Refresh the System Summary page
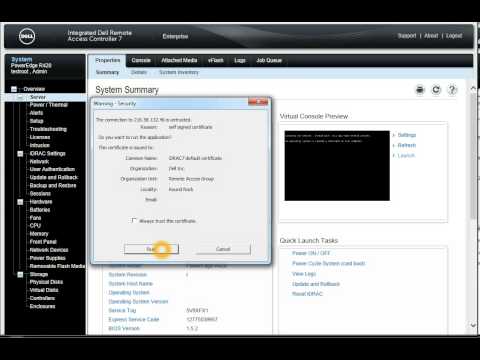 tap(436, 90)
